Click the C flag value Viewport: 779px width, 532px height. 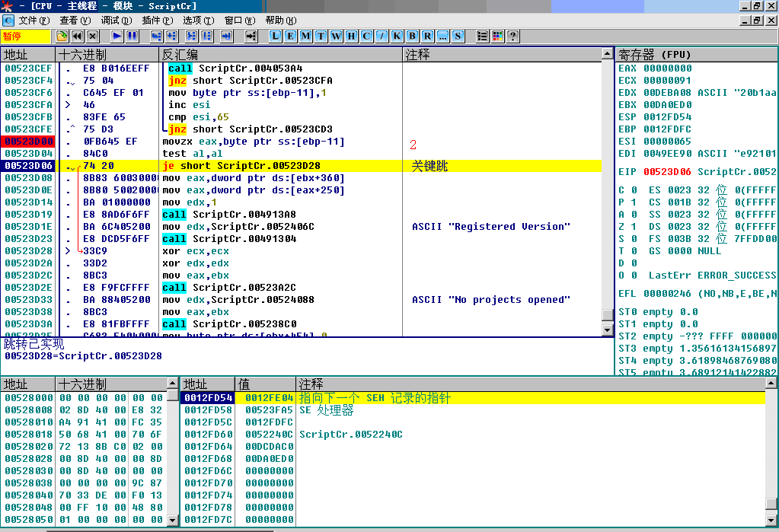point(634,190)
